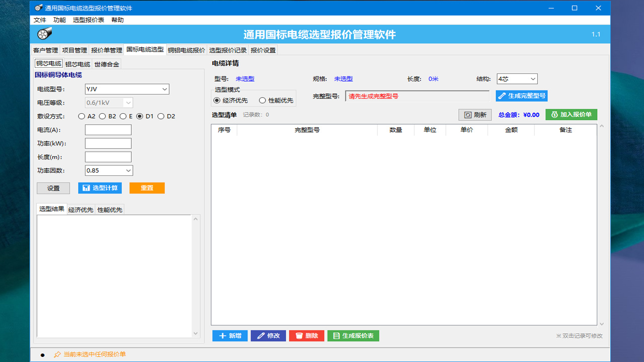Click the 当前未选中任何报价单 status text
The width and height of the screenshot is (644, 362).
pos(95,354)
